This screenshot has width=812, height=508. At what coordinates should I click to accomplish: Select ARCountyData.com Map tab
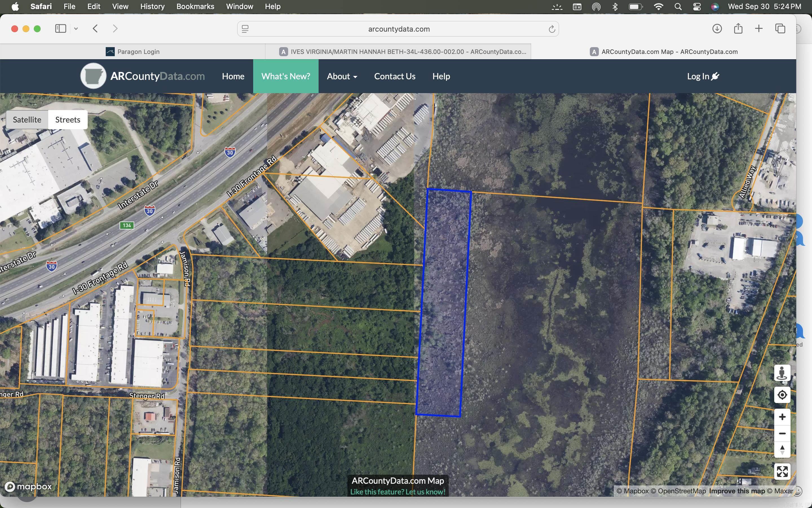click(663, 51)
